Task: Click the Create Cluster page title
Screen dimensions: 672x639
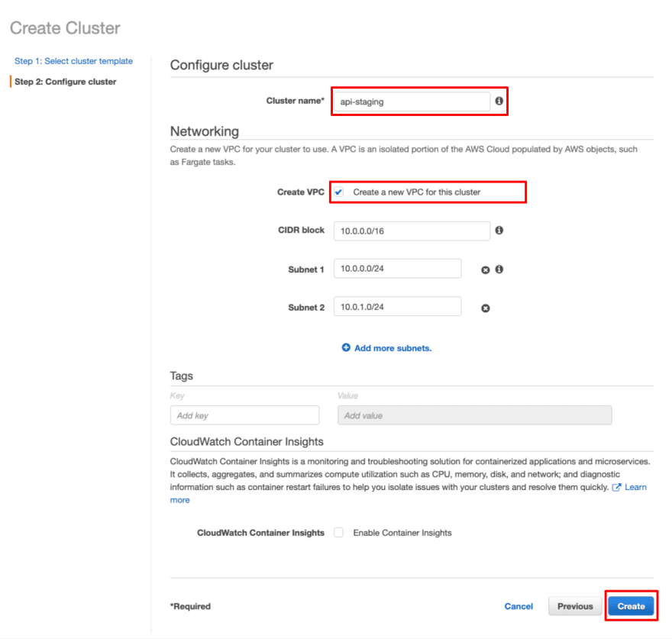Action: click(65, 27)
